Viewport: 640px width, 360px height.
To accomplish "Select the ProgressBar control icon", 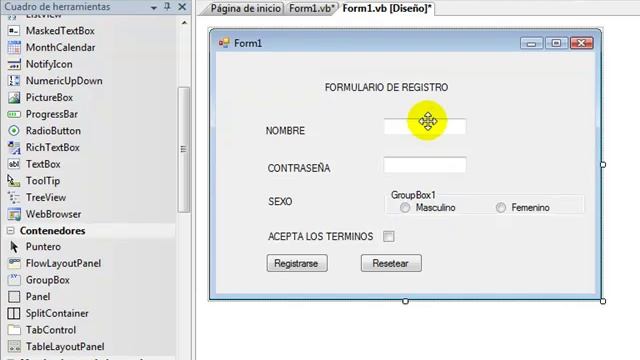I will coord(14,114).
